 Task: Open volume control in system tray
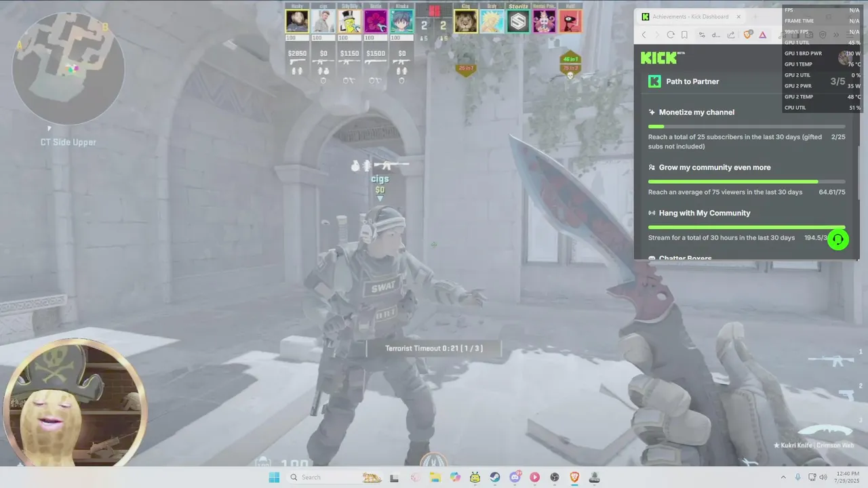pyautogui.click(x=823, y=477)
